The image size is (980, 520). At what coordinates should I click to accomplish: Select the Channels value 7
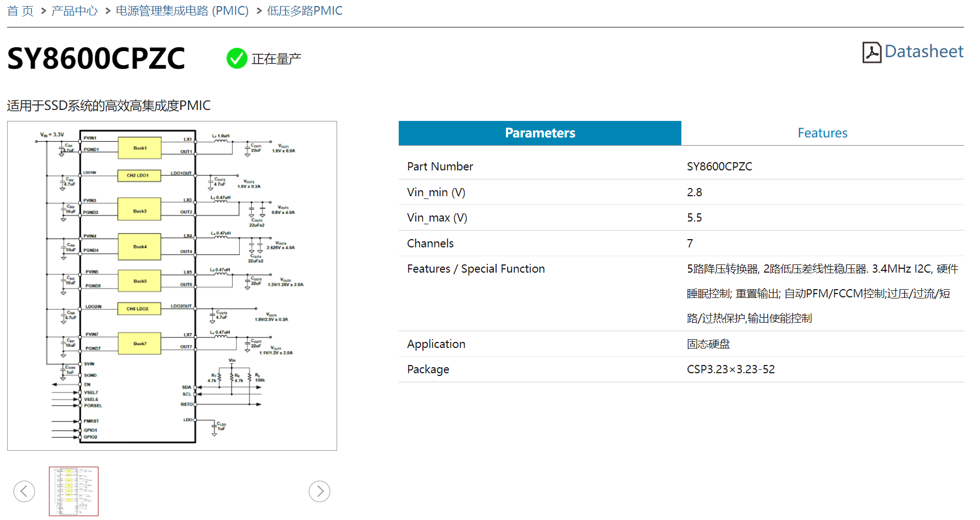690,244
